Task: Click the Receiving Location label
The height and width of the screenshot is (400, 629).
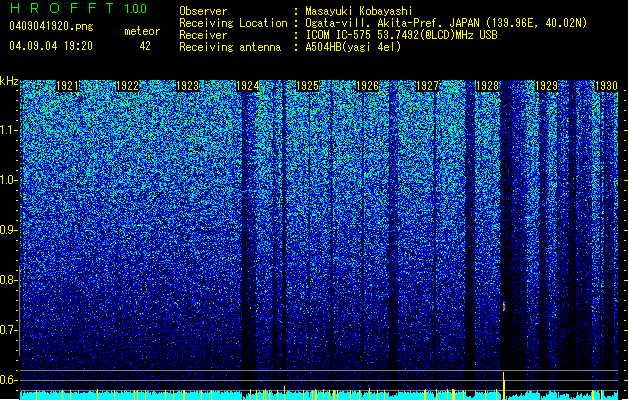Action: coord(233,23)
